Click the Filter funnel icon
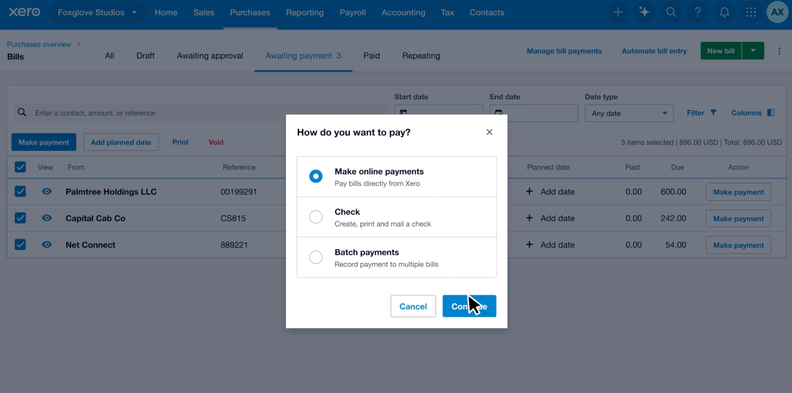This screenshot has height=393, width=792. [713, 113]
